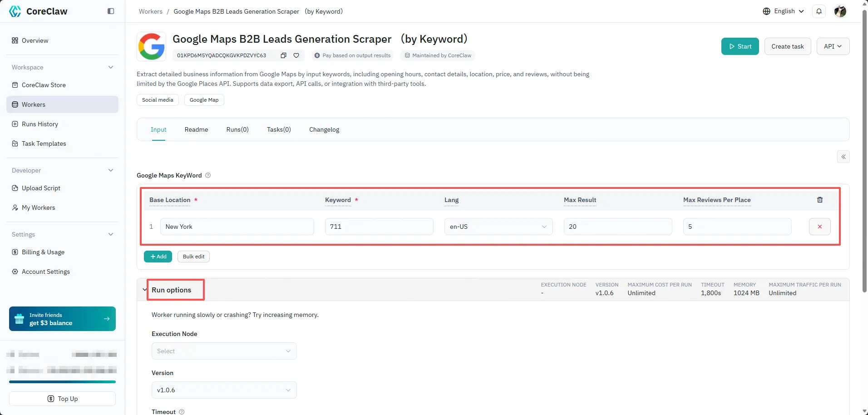
Task: Click the + Add button
Action: [158, 257]
